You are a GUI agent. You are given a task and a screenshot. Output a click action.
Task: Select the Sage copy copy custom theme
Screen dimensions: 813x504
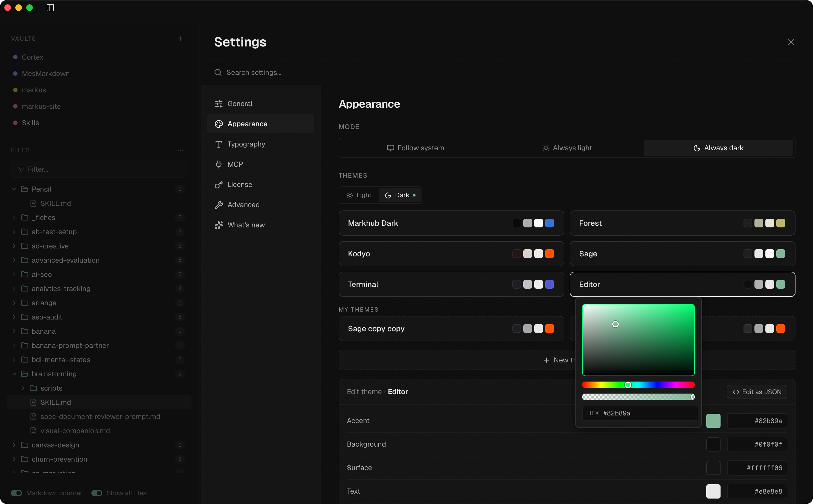pyautogui.click(x=451, y=329)
